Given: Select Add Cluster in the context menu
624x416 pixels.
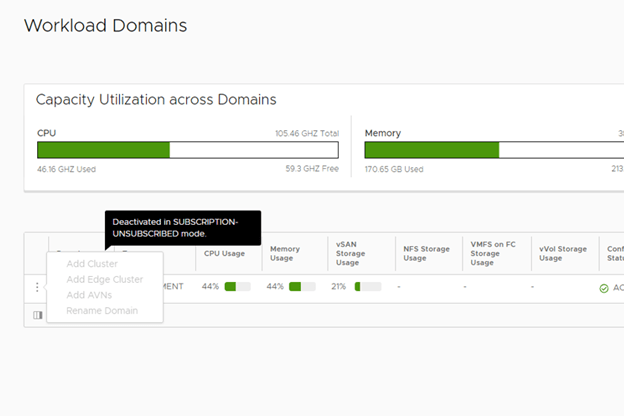Looking at the screenshot, I should point(92,264).
